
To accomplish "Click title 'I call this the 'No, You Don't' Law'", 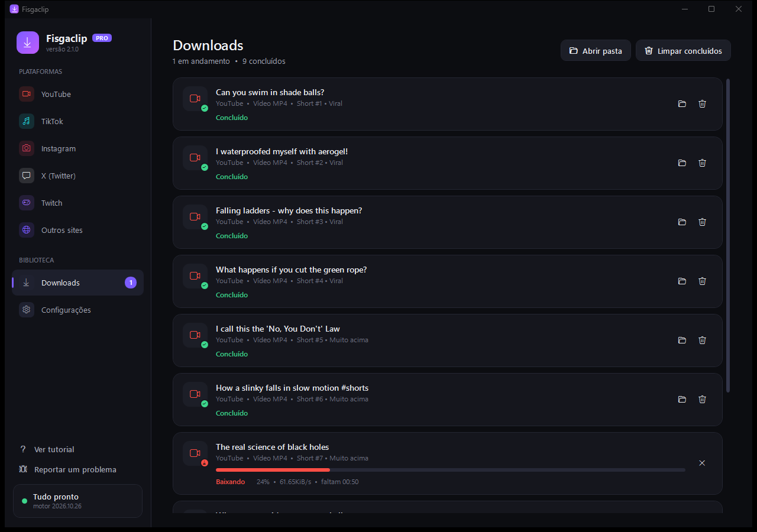I will (x=278, y=329).
